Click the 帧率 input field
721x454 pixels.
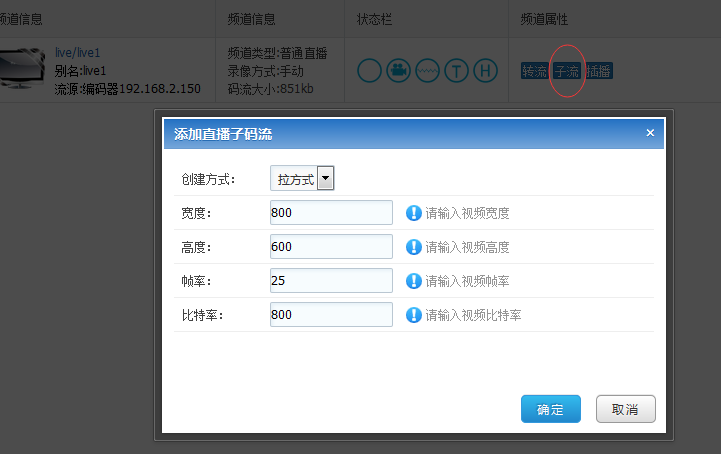click(x=331, y=281)
